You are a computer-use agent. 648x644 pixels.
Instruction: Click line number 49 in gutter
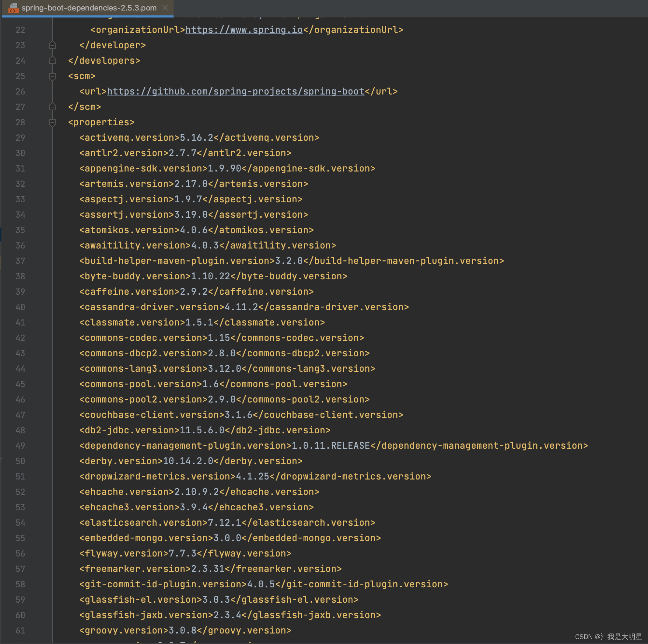[20, 446]
